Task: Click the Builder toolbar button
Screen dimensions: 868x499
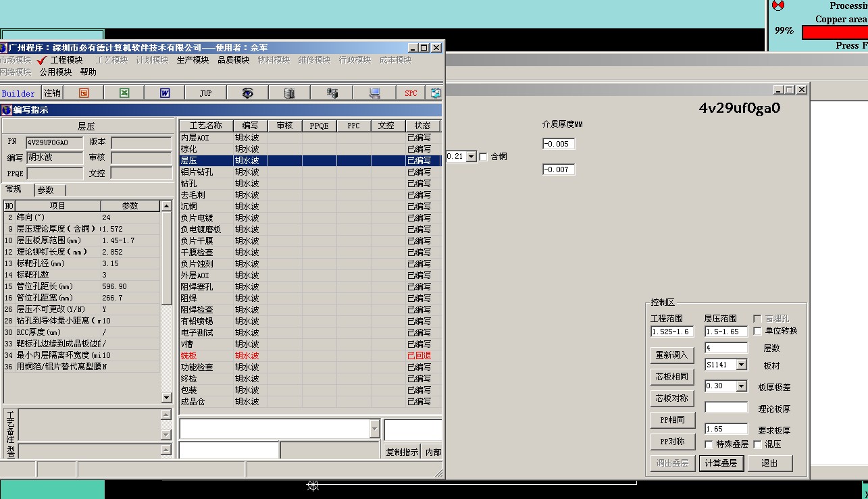Action: click(18, 93)
